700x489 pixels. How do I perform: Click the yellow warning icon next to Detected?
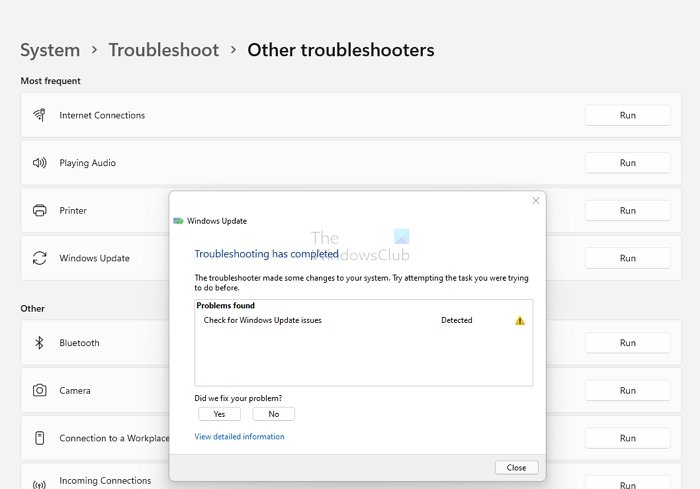click(x=520, y=321)
